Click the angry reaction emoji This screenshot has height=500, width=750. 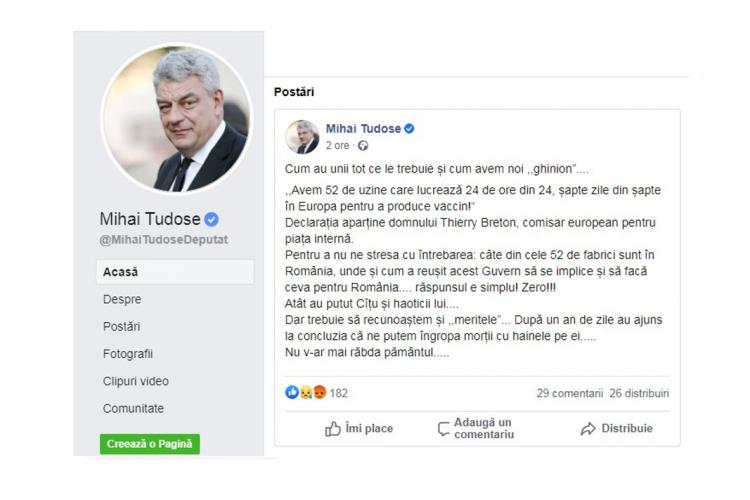tap(320, 393)
